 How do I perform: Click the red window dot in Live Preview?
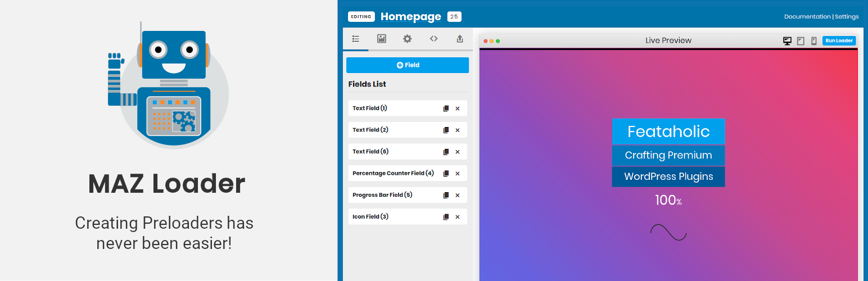tap(486, 41)
